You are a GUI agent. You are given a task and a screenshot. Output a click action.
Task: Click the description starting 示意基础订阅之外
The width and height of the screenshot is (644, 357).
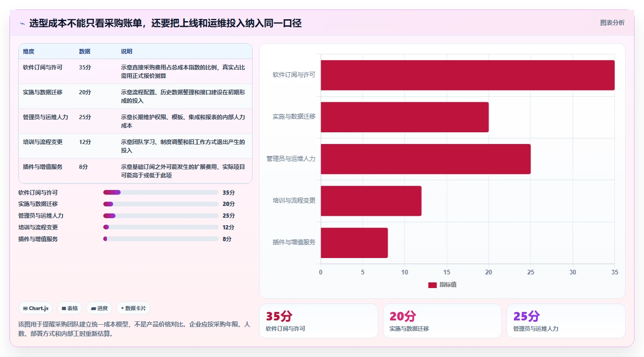click(x=183, y=171)
